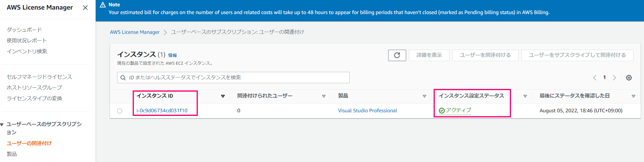Click the Note warning triangle icon
Viewport: 644px width, 162px height.
(x=103, y=4)
